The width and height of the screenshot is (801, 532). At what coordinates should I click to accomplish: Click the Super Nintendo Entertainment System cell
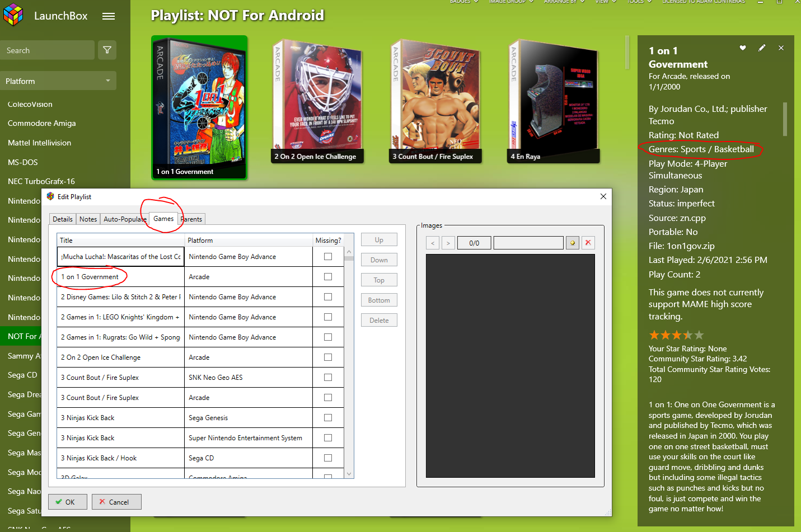[x=249, y=438]
